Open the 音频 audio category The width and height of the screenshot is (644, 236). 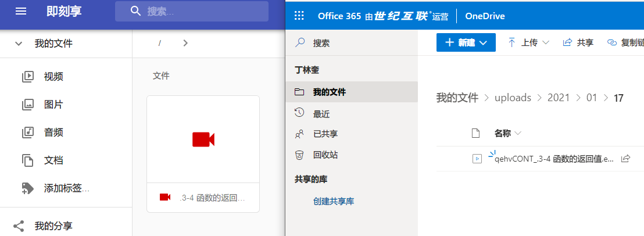coord(53,133)
